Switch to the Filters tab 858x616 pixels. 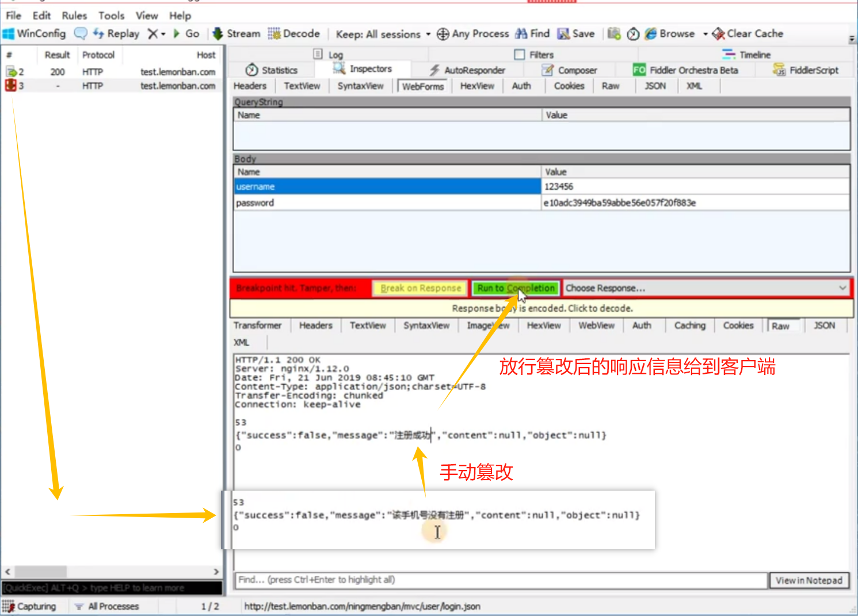(x=533, y=55)
